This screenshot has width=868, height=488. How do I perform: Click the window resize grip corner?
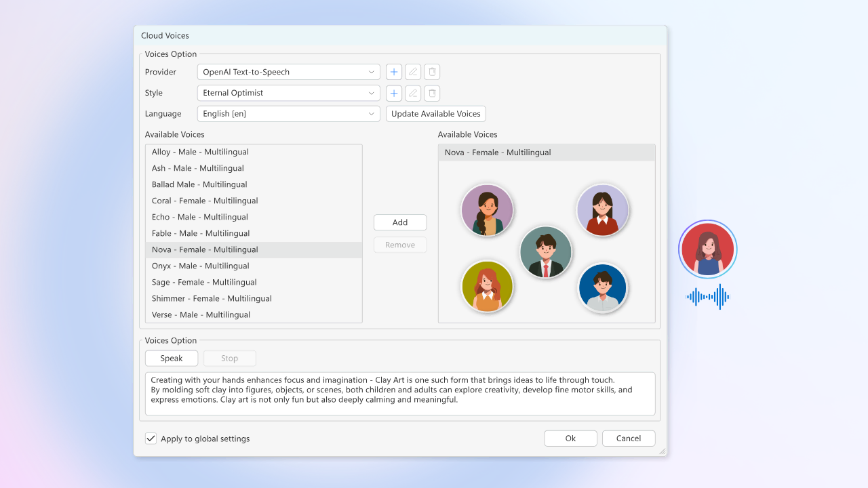click(x=662, y=451)
